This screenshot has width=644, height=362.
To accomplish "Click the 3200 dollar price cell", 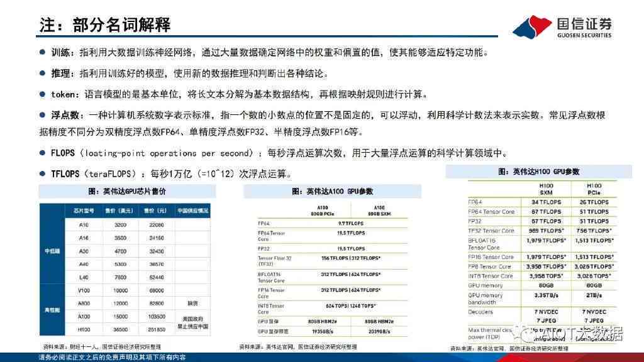I will click(x=120, y=225).
